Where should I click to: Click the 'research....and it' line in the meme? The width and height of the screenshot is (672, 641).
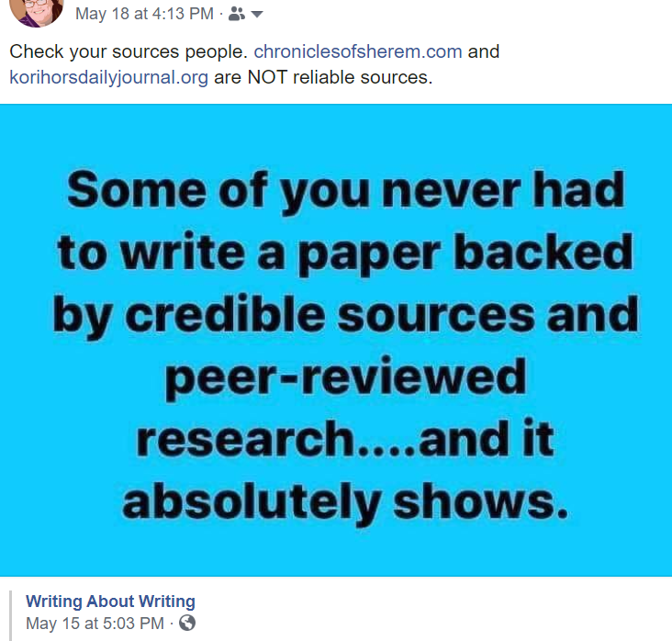pyautogui.click(x=345, y=439)
